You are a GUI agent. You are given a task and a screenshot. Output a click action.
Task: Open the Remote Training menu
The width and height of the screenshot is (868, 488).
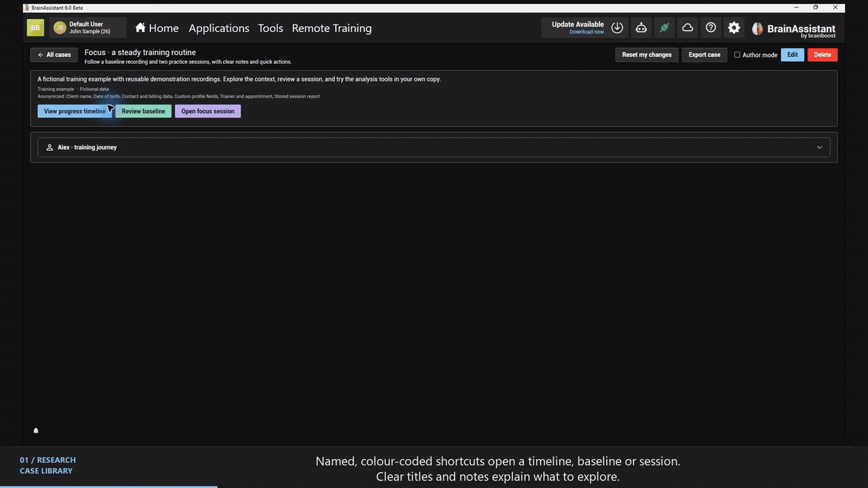332,28
